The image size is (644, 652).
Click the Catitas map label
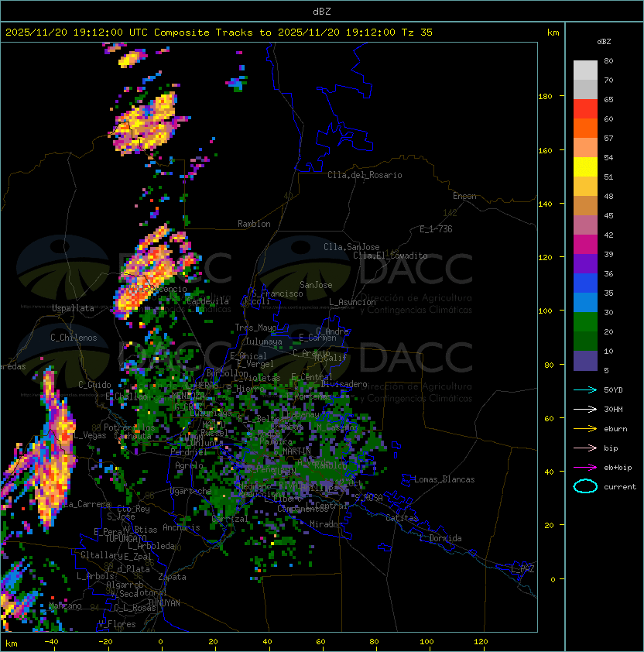[402, 518]
